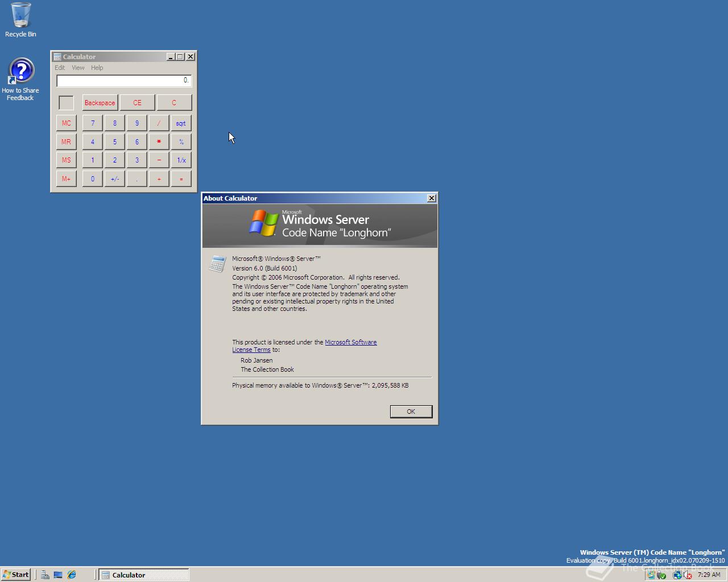Minimize the Calculator window

[x=171, y=57]
